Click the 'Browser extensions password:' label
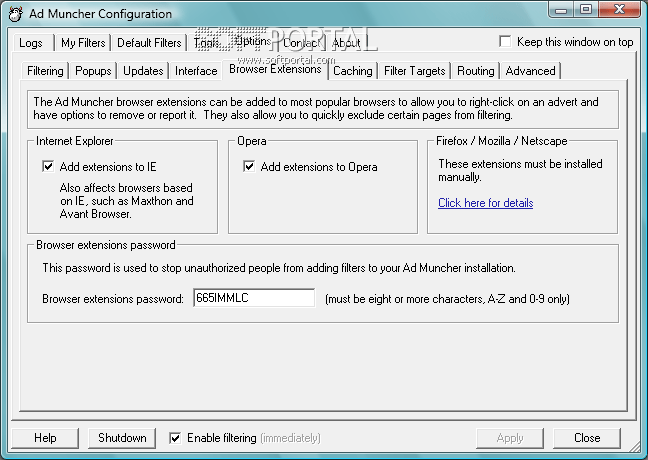 113,299
